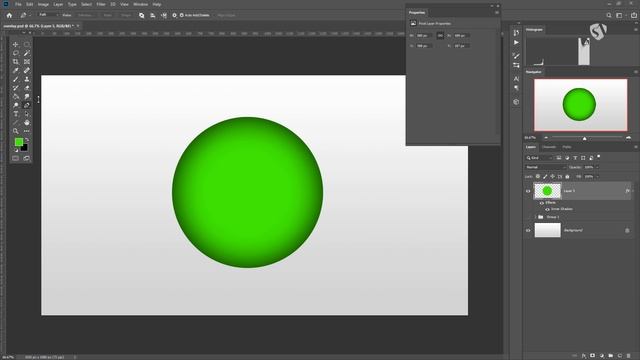Viewport: 640px width, 360px height.
Task: Open the Actions panel play icon
Action: point(516,42)
